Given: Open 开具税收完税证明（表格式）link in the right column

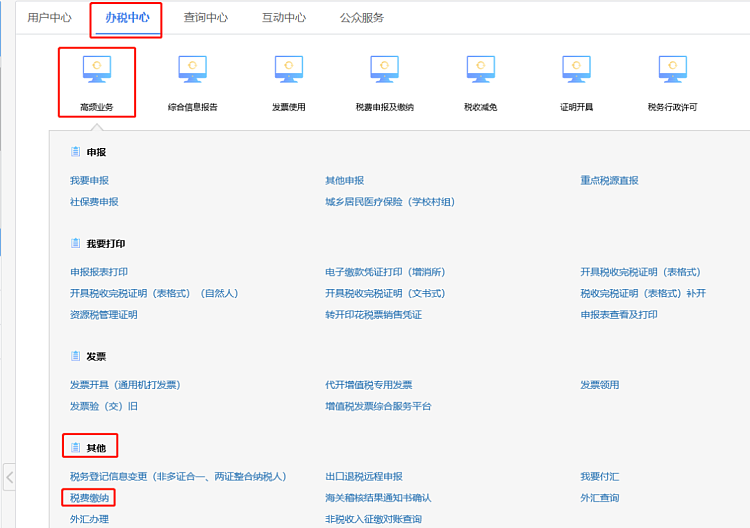Looking at the screenshot, I should pos(640,272).
